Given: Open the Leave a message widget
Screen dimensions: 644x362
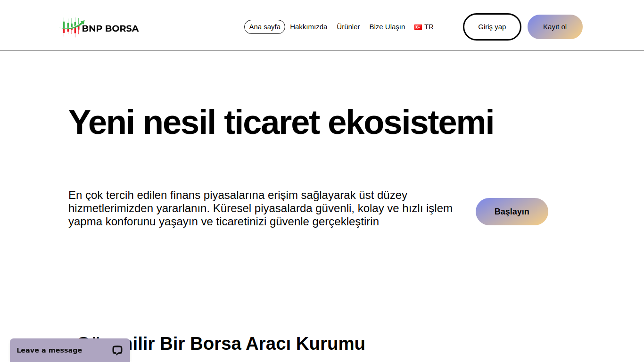Looking at the screenshot, I should [x=70, y=350].
